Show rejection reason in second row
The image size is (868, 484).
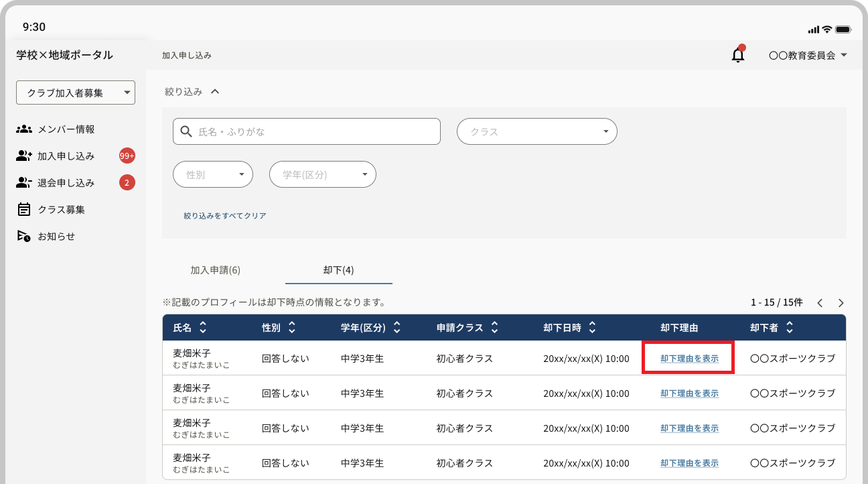coord(689,394)
